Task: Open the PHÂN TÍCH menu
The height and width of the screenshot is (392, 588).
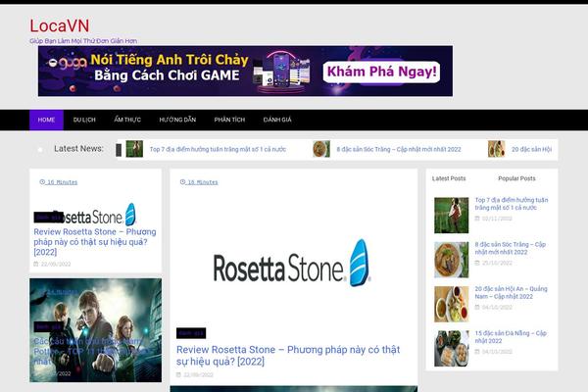Action: click(229, 120)
